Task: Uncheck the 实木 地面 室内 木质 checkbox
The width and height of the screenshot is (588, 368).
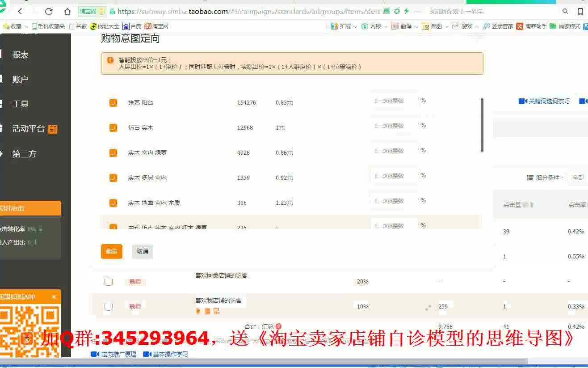Action: (x=113, y=203)
